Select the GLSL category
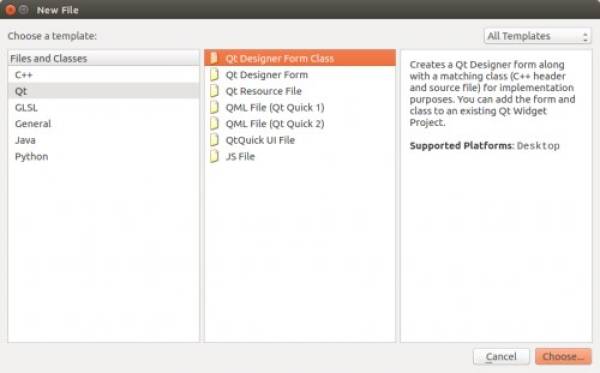The width and height of the screenshot is (600, 373). point(103,108)
